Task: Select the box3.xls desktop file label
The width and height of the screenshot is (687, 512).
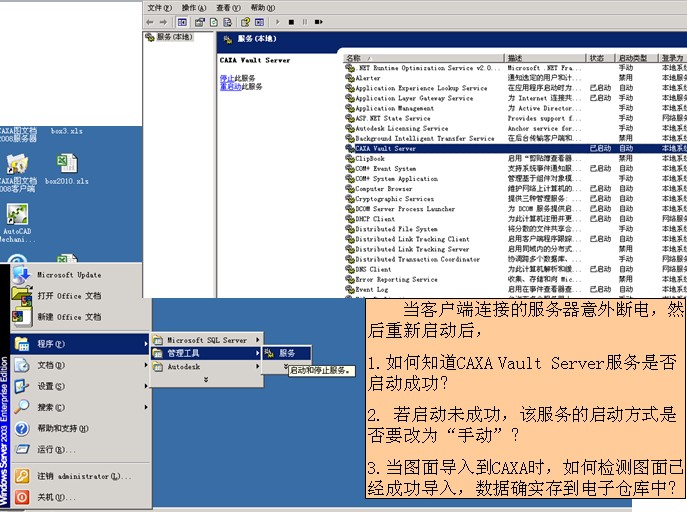Action: pyautogui.click(x=67, y=131)
